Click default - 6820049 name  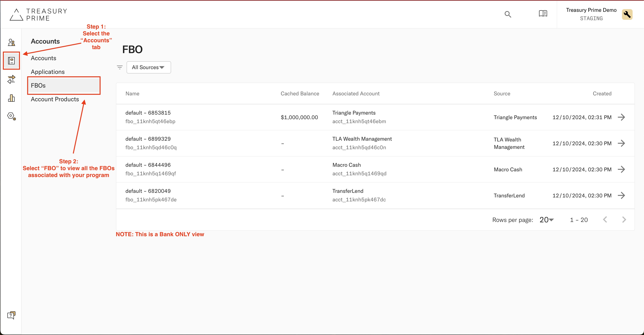(148, 191)
